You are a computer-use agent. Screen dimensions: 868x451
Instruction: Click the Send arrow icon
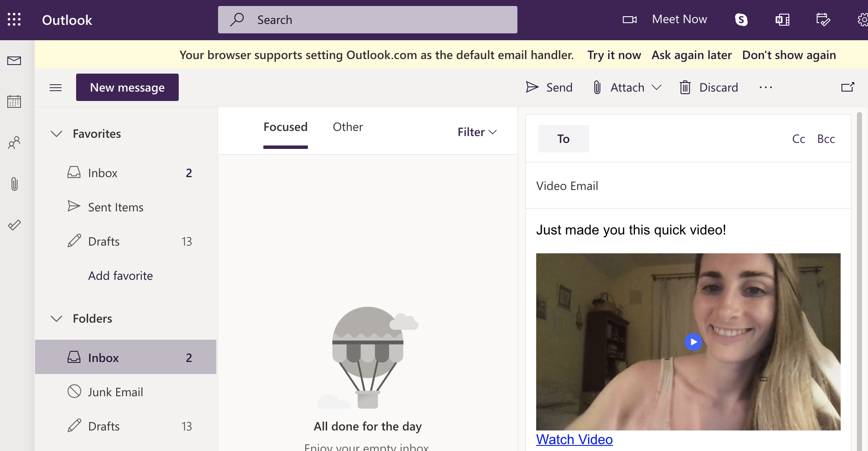pos(532,87)
